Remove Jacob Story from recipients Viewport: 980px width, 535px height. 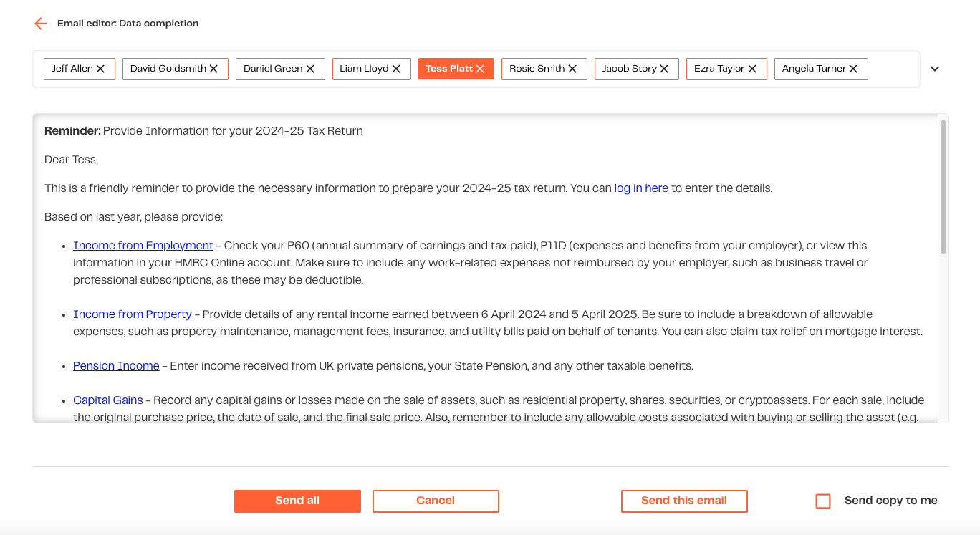[x=664, y=69]
